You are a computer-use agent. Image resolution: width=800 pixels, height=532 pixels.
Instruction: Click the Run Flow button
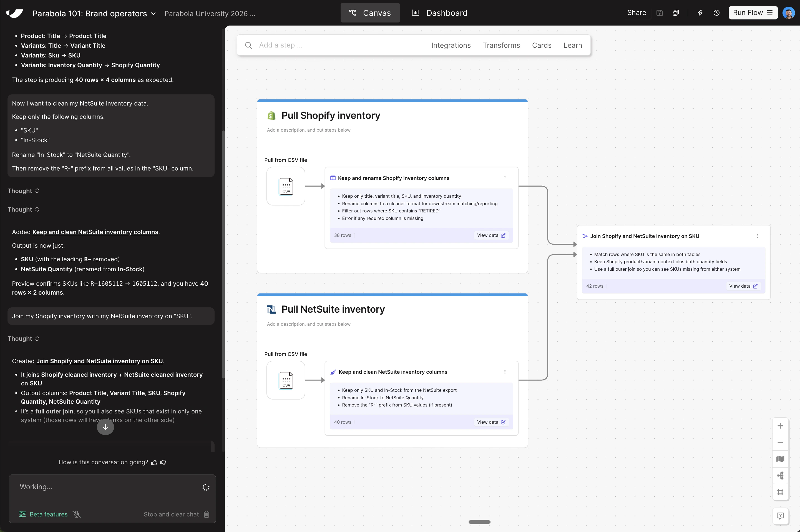[x=753, y=12]
